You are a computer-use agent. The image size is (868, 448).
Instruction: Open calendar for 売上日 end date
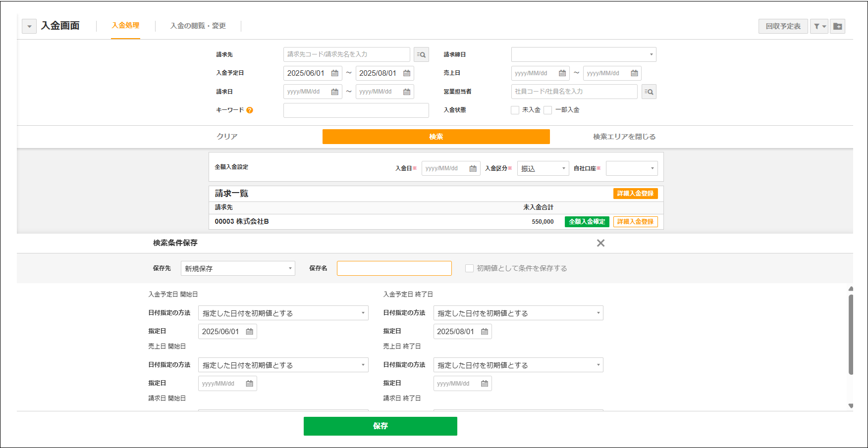tap(634, 73)
